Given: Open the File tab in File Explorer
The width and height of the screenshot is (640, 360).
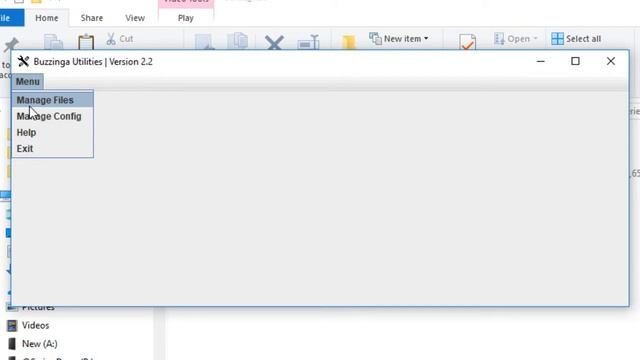Looking at the screenshot, I should tap(11, 18).
